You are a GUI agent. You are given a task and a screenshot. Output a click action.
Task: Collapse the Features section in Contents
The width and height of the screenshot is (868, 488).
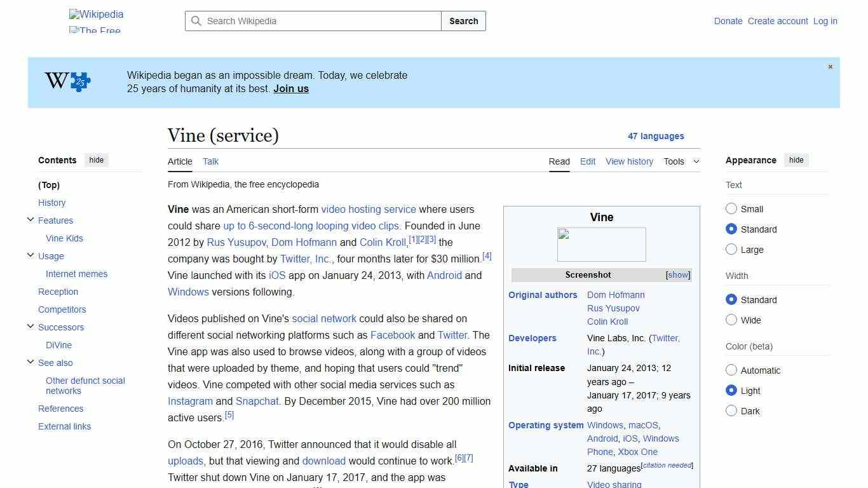(30, 219)
